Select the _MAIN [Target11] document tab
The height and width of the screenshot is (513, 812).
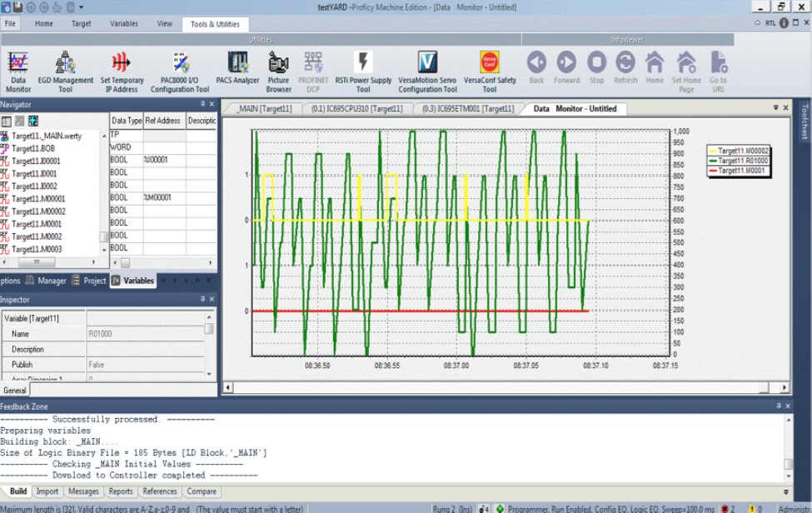pos(263,109)
